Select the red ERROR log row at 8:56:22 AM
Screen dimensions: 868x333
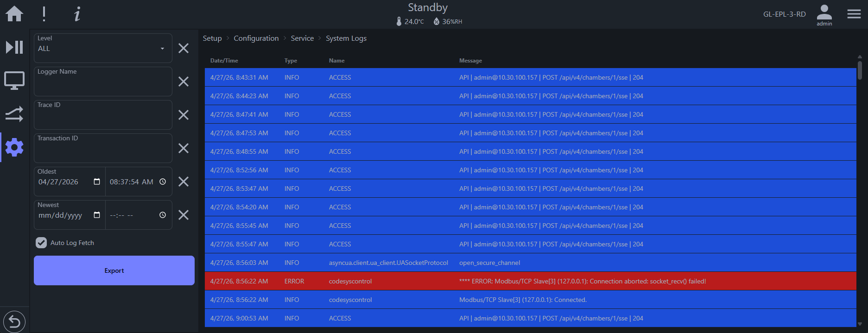click(x=531, y=281)
